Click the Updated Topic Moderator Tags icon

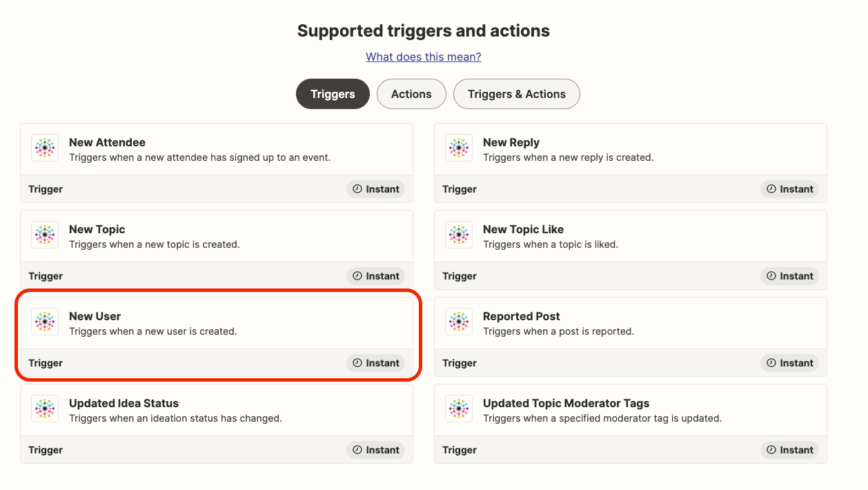(459, 409)
